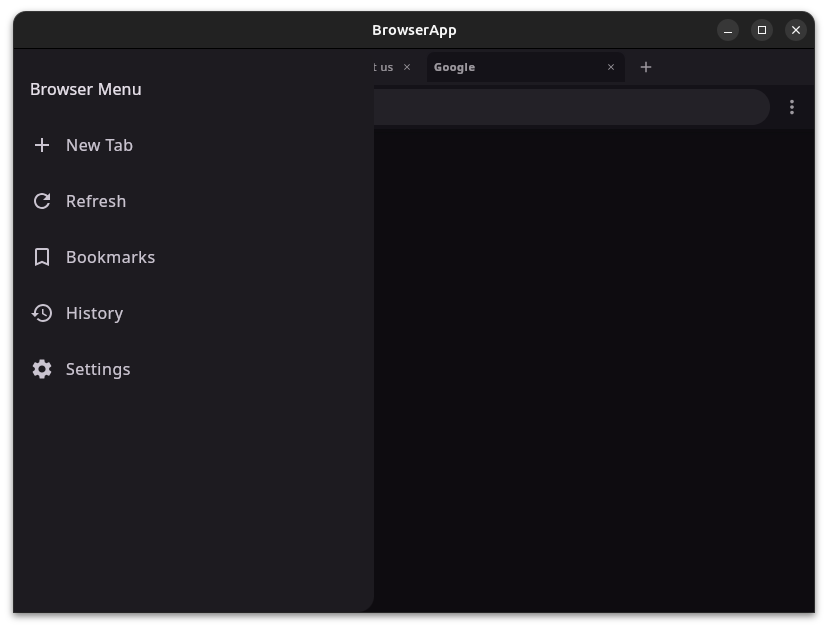Click the plus icon beside New Tab
828x629 pixels.
(x=42, y=145)
